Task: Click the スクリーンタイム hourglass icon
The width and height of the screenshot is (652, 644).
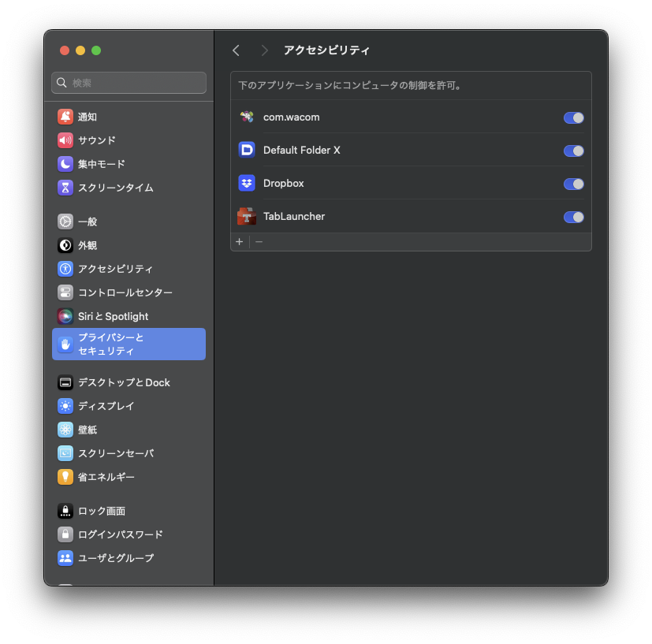Action: coord(65,188)
